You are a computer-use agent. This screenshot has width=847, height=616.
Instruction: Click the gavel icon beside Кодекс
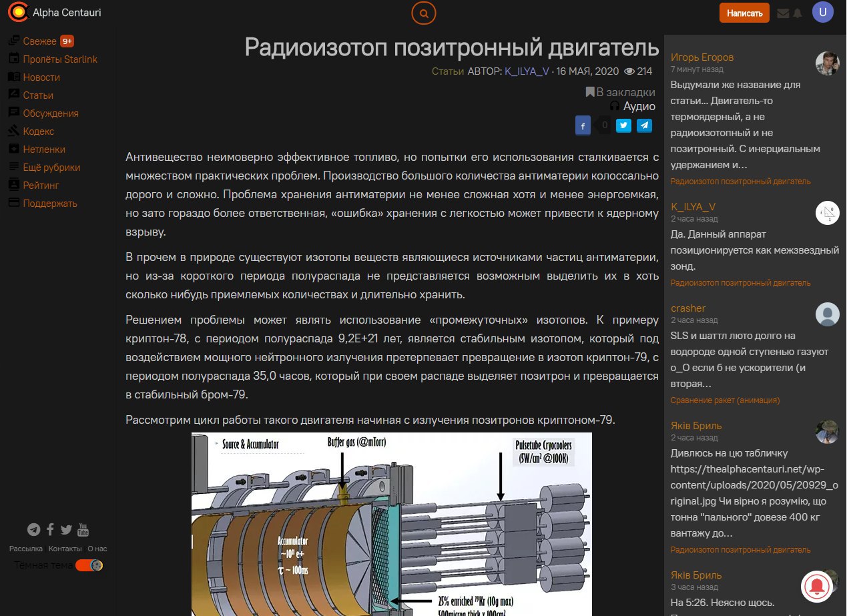pyautogui.click(x=13, y=131)
